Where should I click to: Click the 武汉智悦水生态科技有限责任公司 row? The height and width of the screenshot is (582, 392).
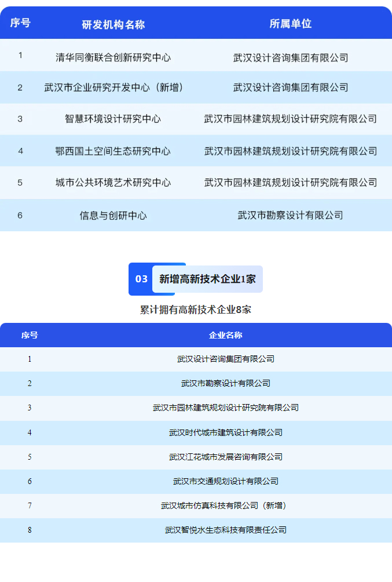click(x=196, y=530)
